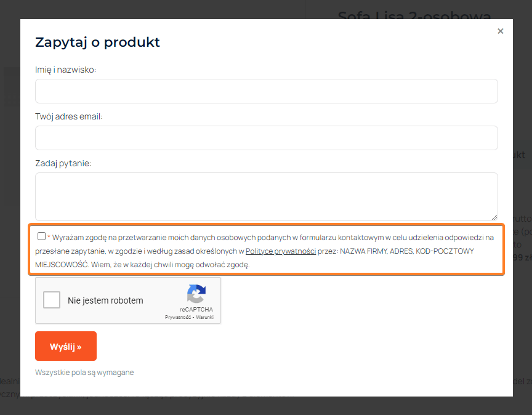Click into the email address field
This screenshot has height=415, width=532.
(x=266, y=138)
